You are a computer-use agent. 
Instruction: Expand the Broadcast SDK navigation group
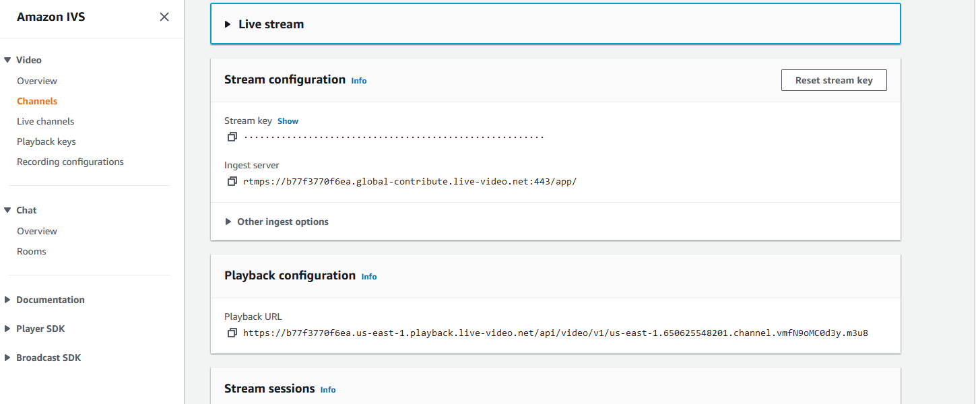click(x=7, y=358)
